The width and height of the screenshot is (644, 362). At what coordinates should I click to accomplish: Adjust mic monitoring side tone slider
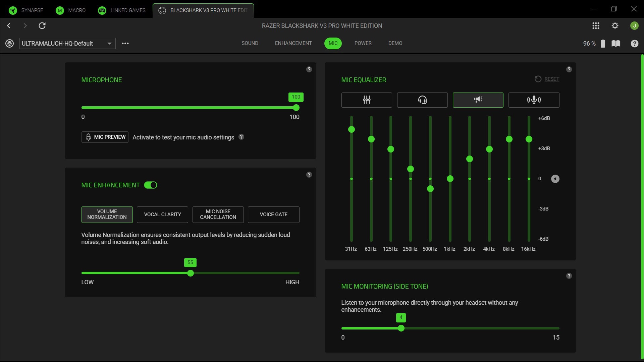coord(401,328)
